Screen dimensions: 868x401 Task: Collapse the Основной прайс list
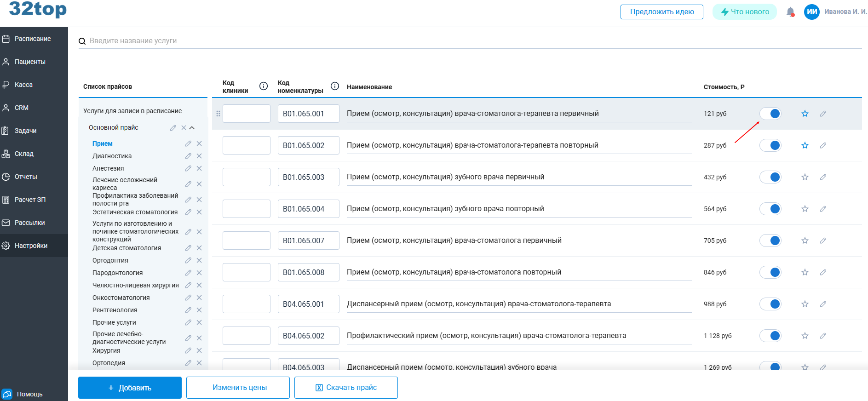tap(192, 128)
